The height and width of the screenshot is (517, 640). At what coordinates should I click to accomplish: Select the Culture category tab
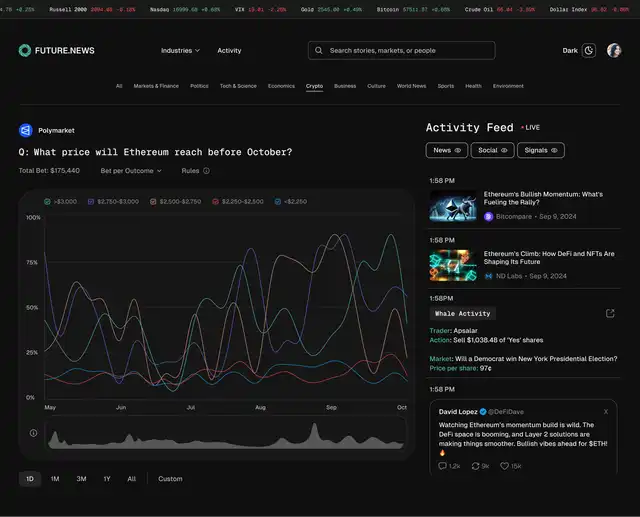376,86
